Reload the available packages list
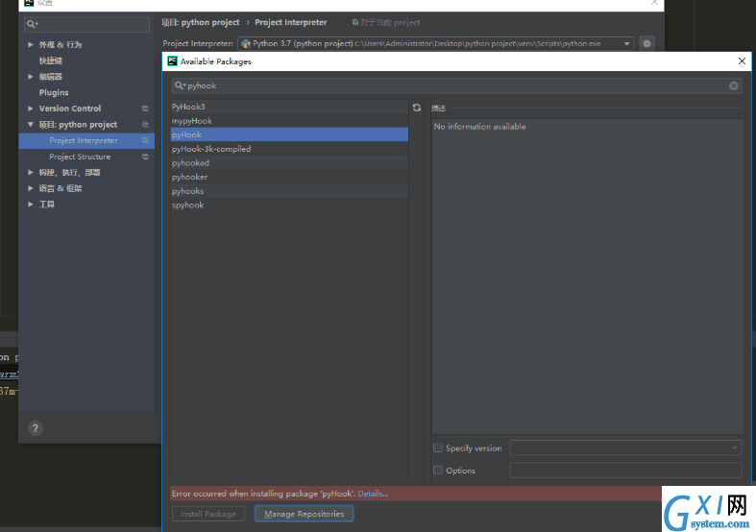The width and height of the screenshot is (756, 532). 417,108
